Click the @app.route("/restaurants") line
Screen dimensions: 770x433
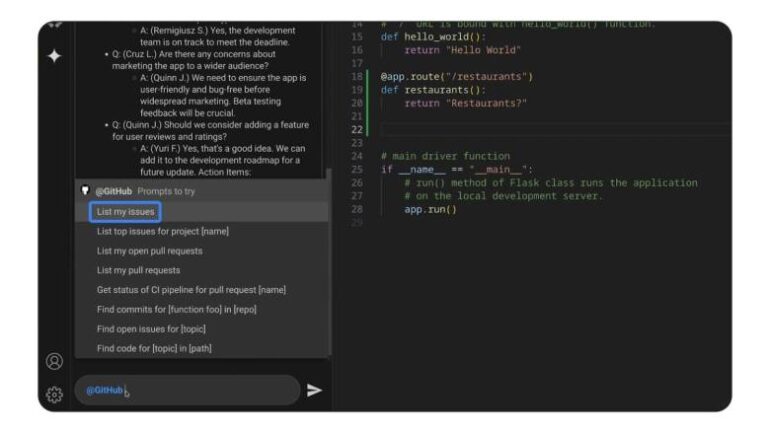pyautogui.click(x=457, y=76)
